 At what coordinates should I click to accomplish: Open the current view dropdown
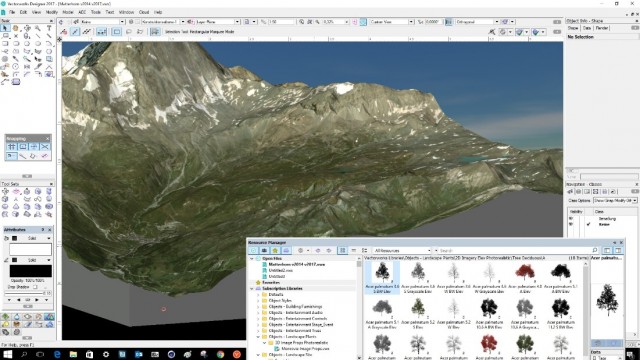pos(392,22)
